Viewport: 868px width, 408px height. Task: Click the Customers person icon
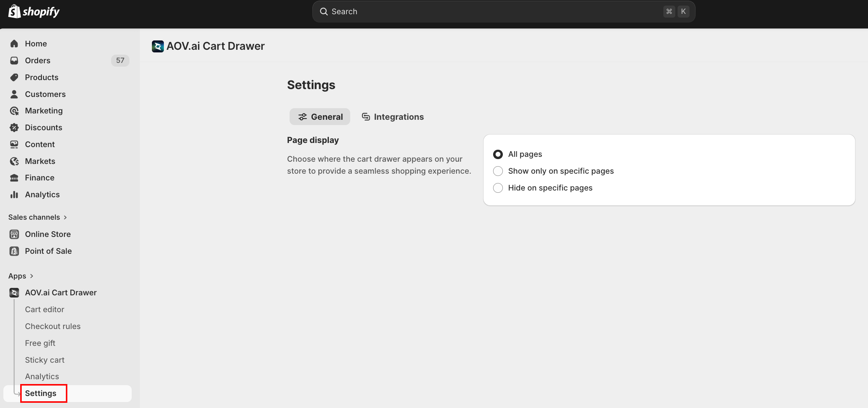coord(14,94)
